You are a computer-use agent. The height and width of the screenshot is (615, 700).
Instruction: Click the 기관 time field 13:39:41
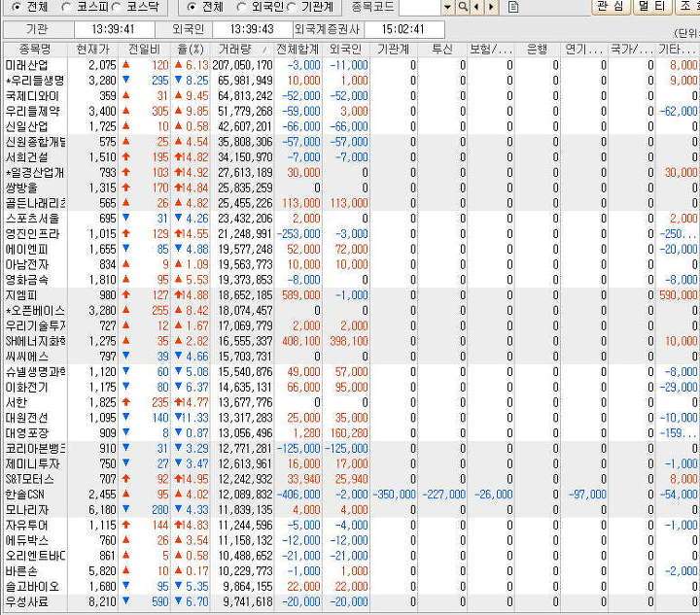tap(114, 29)
